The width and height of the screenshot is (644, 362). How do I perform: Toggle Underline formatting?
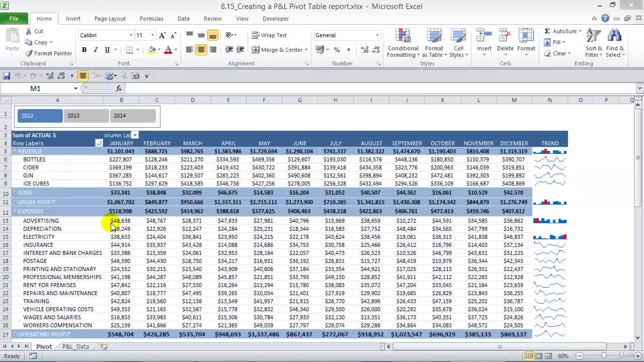pos(107,50)
